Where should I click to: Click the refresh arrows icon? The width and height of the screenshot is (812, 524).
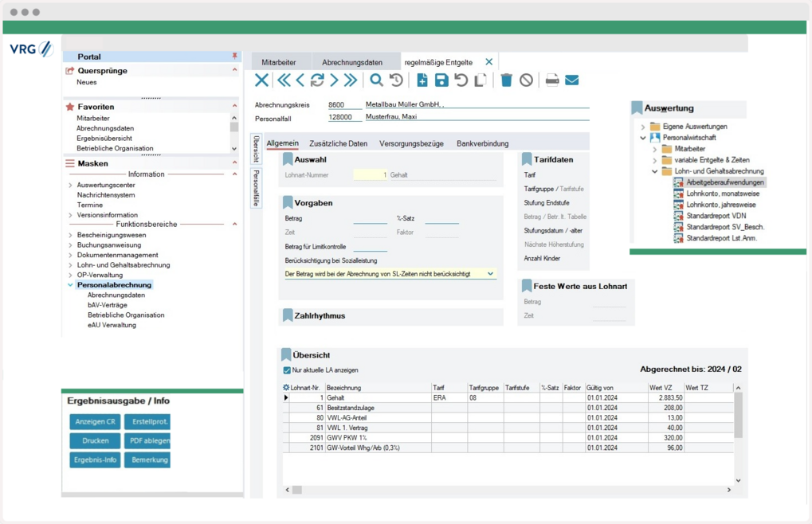point(317,80)
